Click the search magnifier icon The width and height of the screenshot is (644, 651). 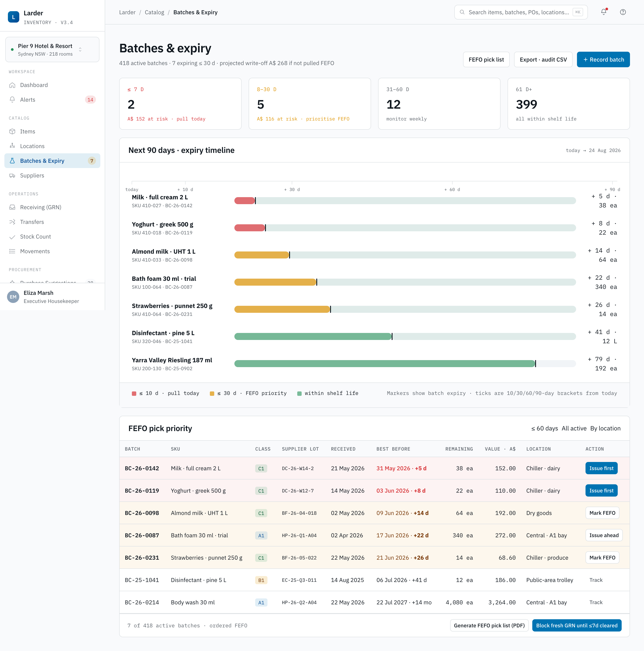(462, 12)
